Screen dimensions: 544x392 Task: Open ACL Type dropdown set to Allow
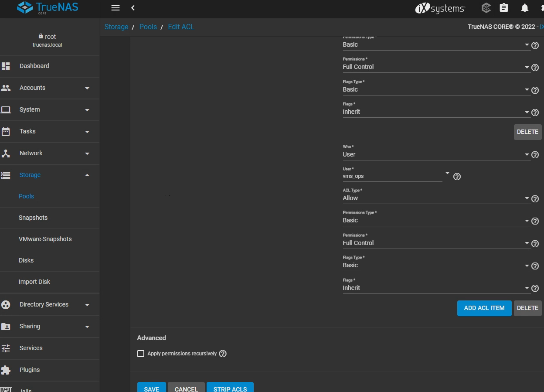point(436,198)
